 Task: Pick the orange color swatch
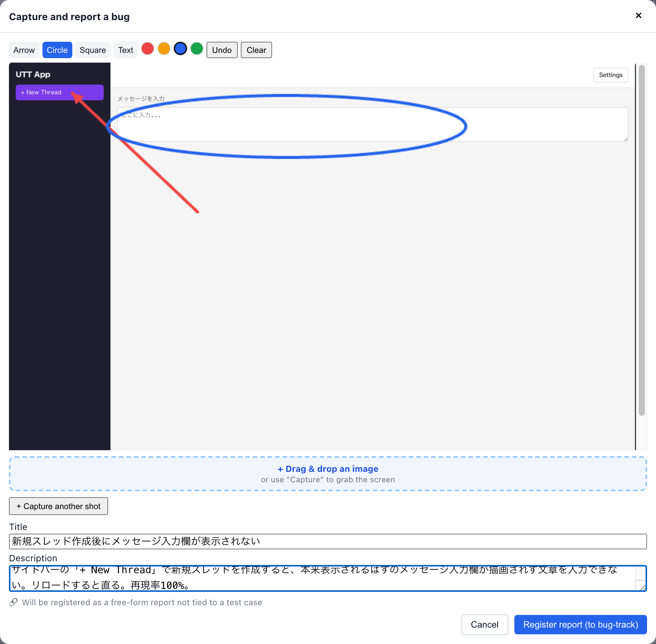click(x=164, y=49)
